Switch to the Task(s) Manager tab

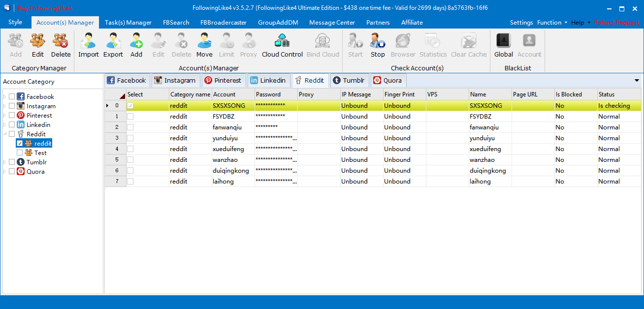coord(128,23)
